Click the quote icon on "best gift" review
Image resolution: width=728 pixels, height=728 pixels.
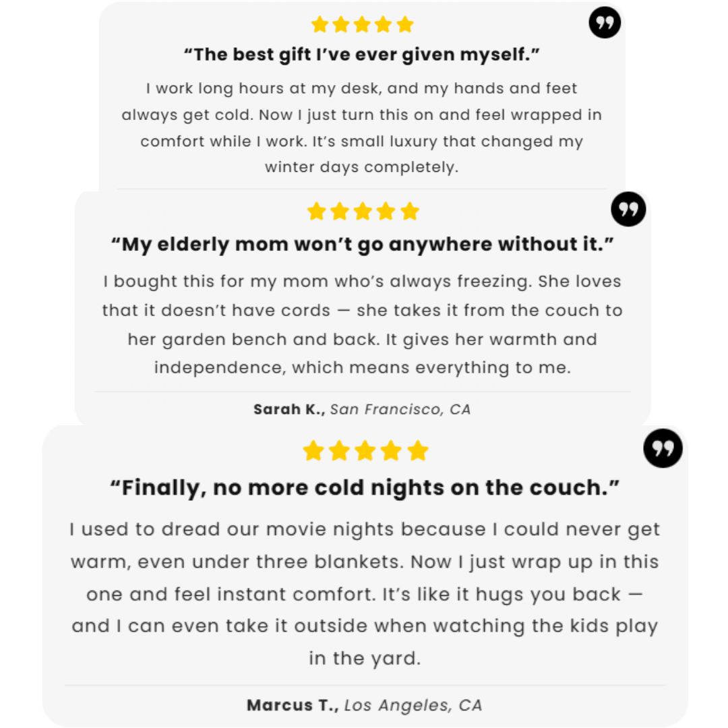605,23
